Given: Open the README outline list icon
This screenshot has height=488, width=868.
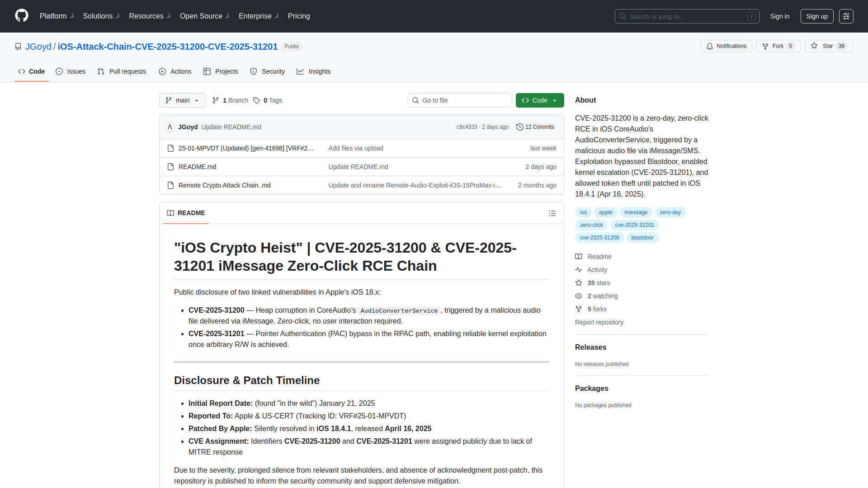Looking at the screenshot, I should [552, 213].
